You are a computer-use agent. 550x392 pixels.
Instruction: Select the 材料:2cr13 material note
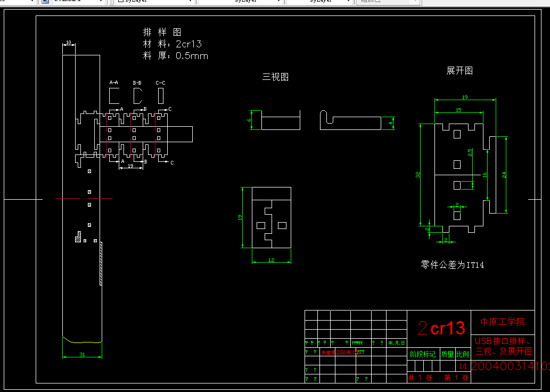pyautogui.click(x=173, y=44)
